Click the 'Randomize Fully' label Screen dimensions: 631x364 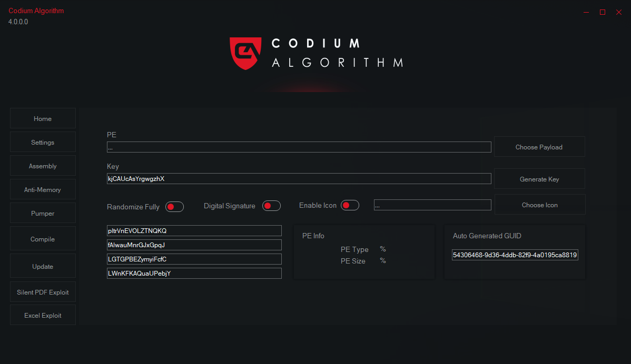click(x=133, y=207)
